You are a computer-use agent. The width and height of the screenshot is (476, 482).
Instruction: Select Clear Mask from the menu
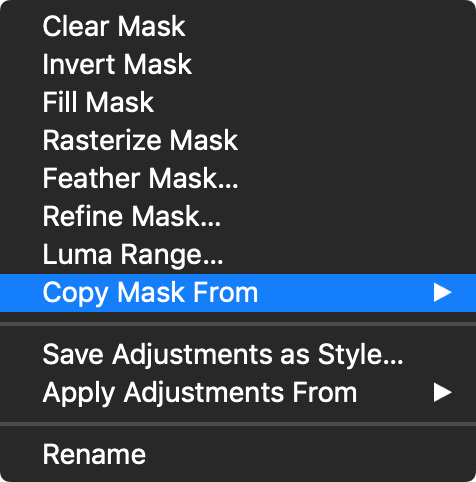point(238,26)
